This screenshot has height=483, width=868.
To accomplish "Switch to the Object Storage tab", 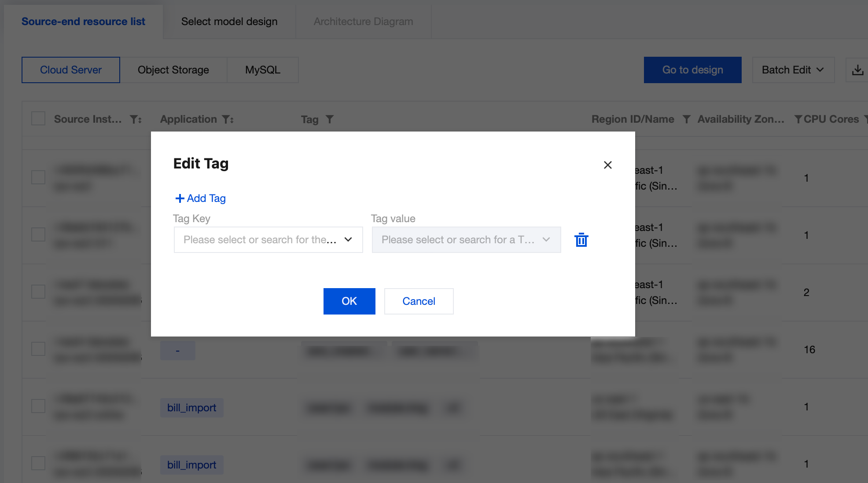I will pyautogui.click(x=173, y=70).
